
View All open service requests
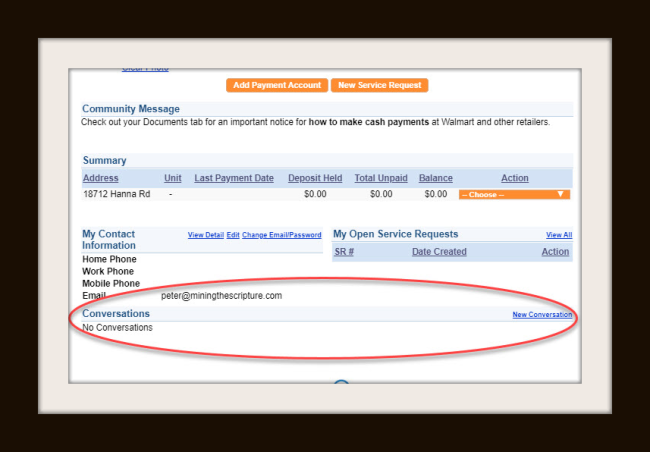[x=559, y=235]
